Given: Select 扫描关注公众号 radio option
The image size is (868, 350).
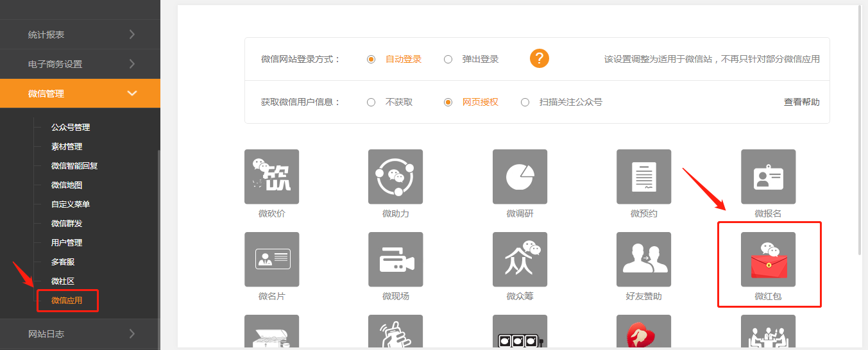Looking at the screenshot, I should tap(525, 102).
